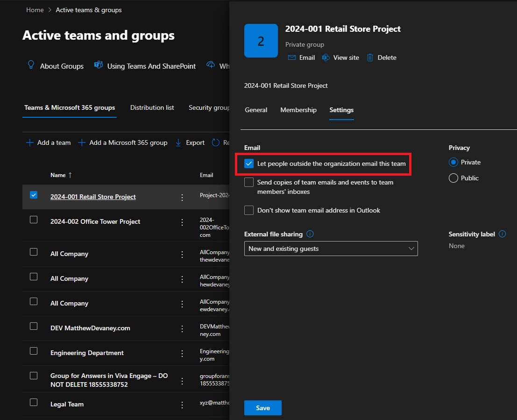Enable 'Send copies of team emails and events'
This screenshot has height=420, width=517.
point(249,182)
